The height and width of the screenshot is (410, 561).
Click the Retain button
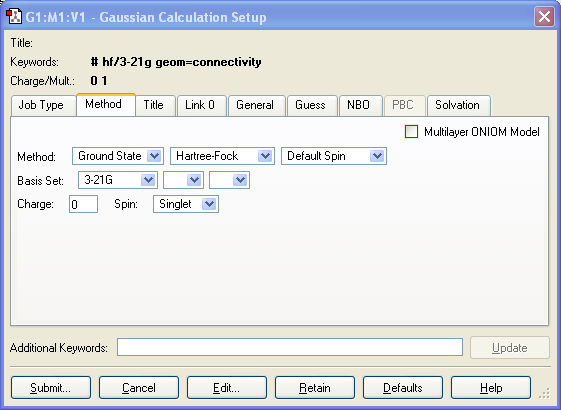(315, 387)
